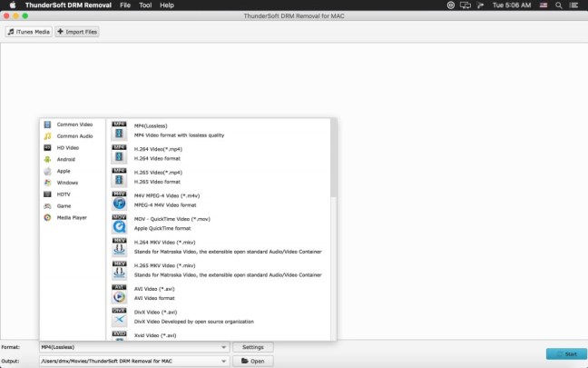The width and height of the screenshot is (588, 368).
Task: Click the MP4(Lossless) format icon
Action: [x=119, y=130]
